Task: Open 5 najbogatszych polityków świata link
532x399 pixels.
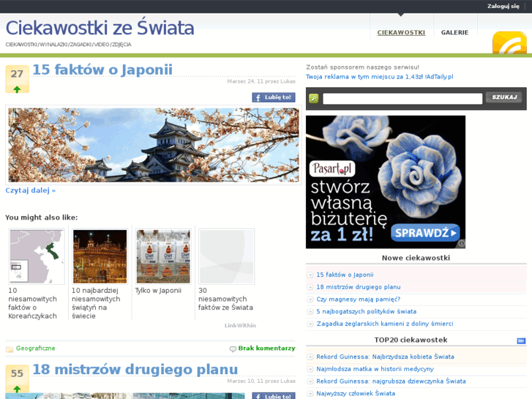Action: click(x=367, y=311)
